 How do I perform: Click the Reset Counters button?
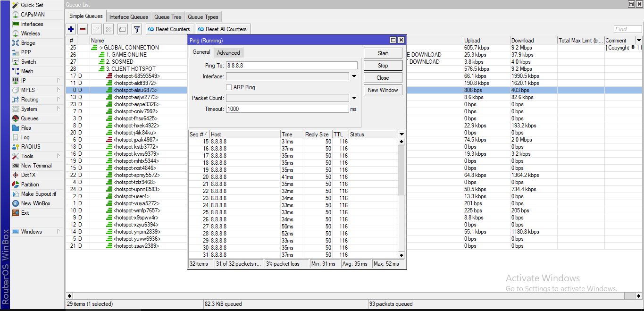click(169, 29)
